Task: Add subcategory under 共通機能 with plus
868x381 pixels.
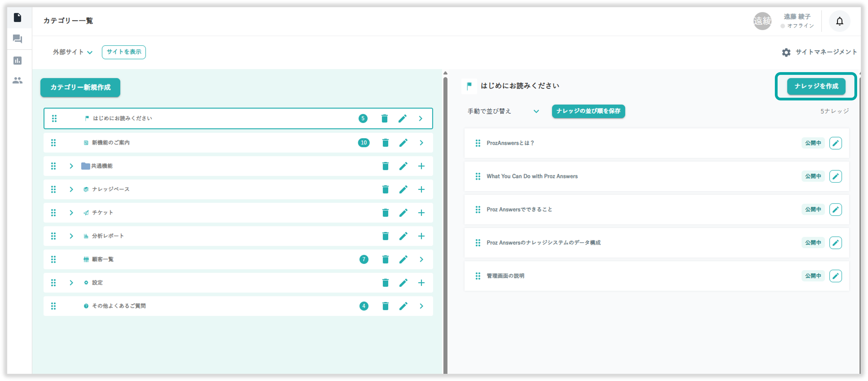Action: 421,166
